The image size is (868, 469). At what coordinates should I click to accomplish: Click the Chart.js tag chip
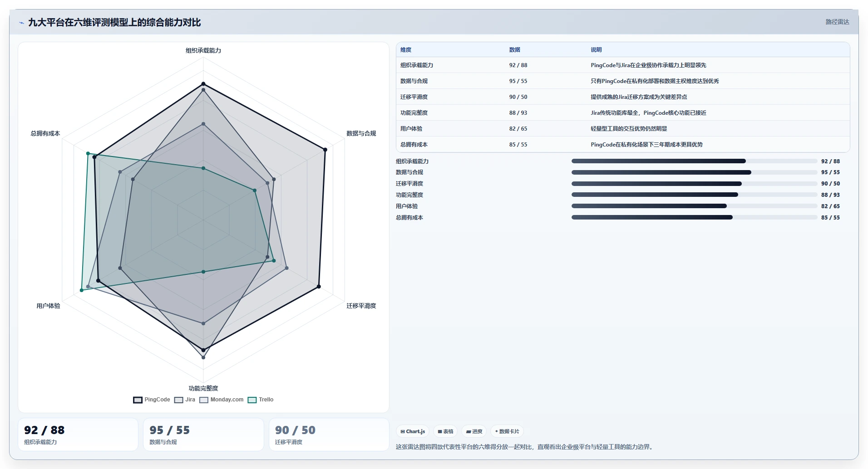(x=413, y=431)
